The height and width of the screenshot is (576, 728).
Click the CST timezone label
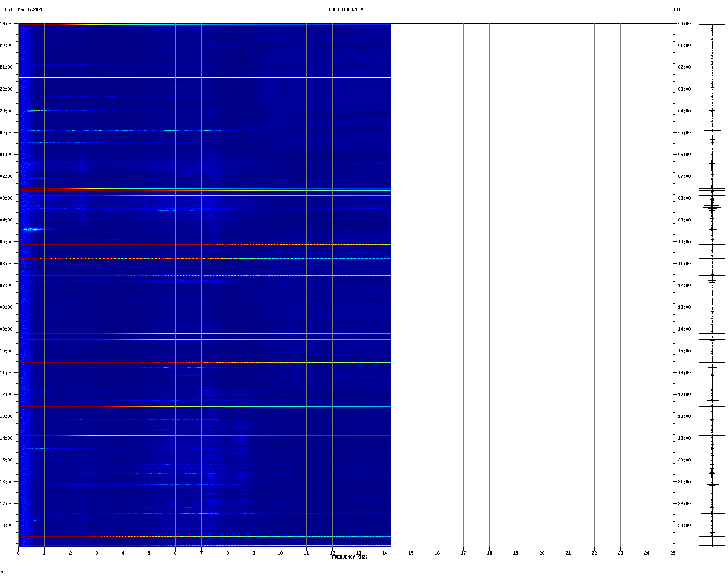9,9
